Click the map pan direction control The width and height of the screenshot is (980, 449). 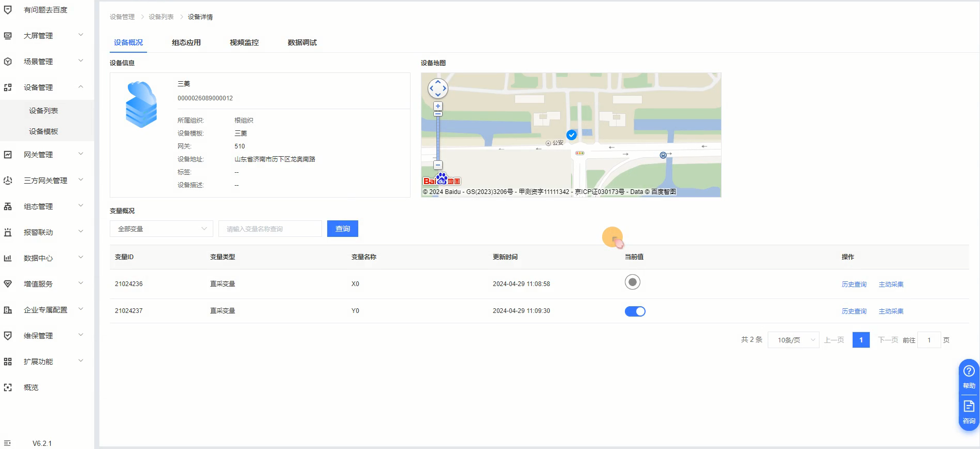[437, 88]
